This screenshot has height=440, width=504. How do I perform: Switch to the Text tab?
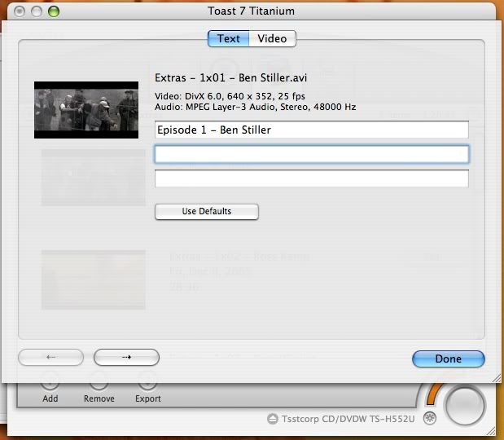tap(228, 38)
